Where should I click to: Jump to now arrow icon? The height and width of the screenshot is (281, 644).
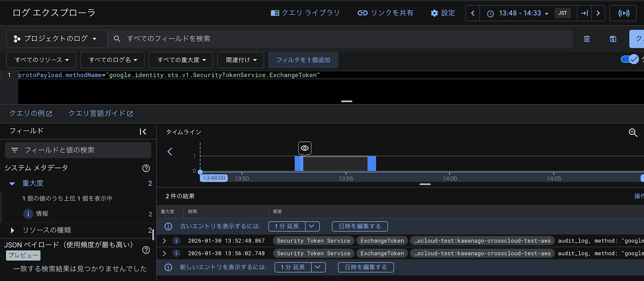(584, 13)
